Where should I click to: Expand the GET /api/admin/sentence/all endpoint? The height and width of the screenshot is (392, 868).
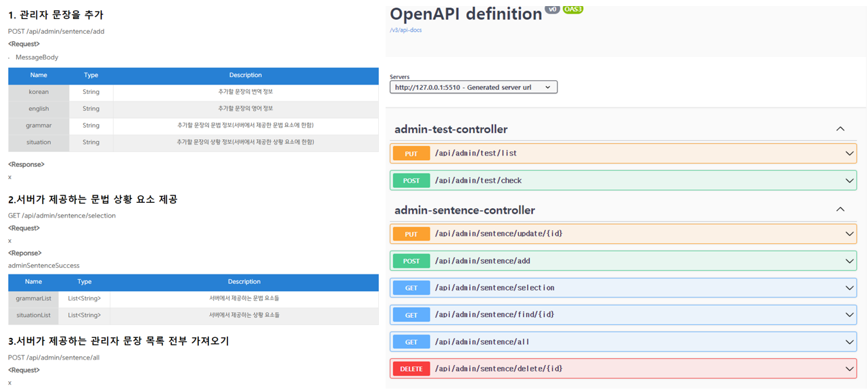point(849,341)
